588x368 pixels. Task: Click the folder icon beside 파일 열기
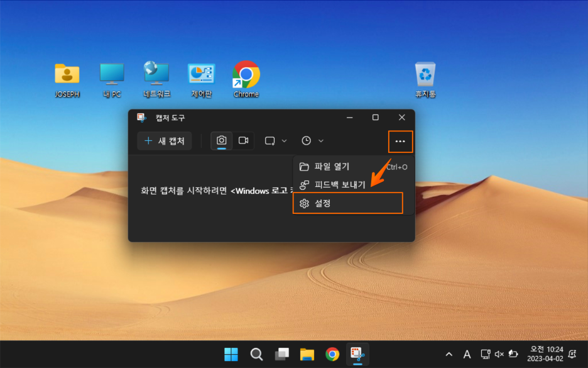304,167
